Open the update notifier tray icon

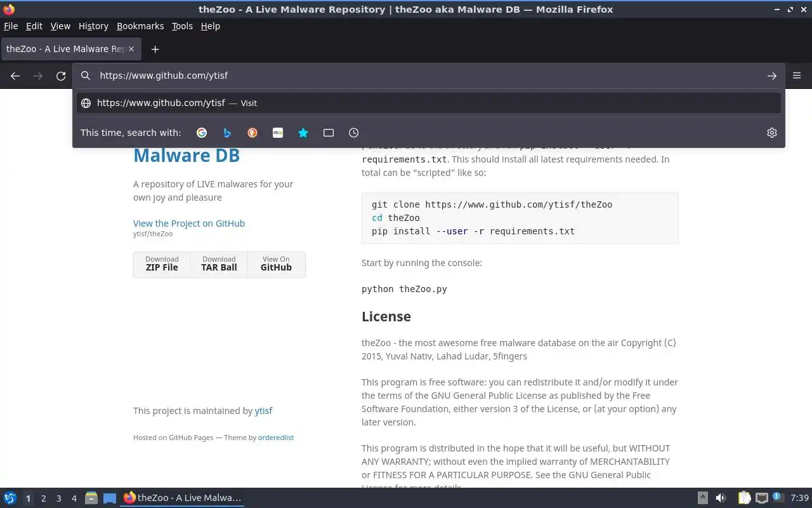(778, 498)
